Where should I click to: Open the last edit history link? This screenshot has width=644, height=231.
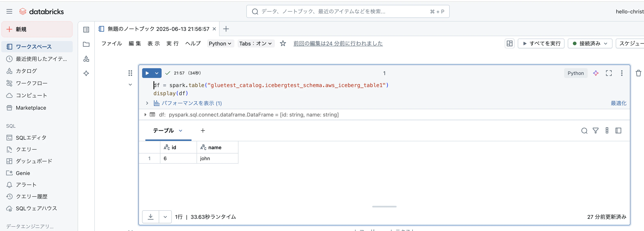pyautogui.click(x=338, y=43)
